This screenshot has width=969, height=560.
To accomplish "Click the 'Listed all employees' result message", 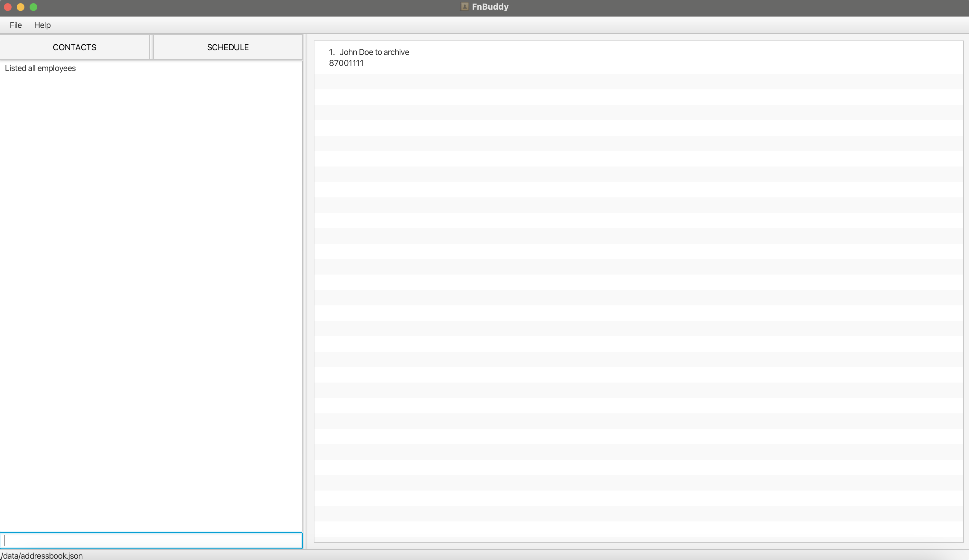I will point(41,68).
